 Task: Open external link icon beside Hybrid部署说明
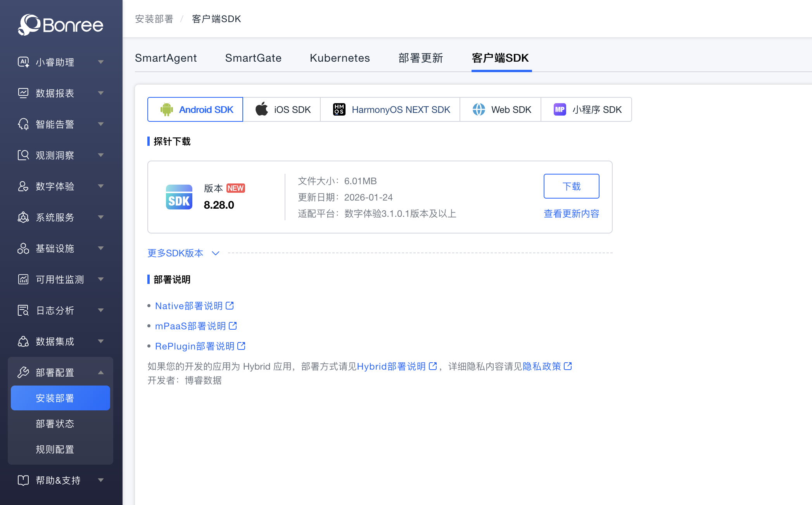[x=433, y=366]
